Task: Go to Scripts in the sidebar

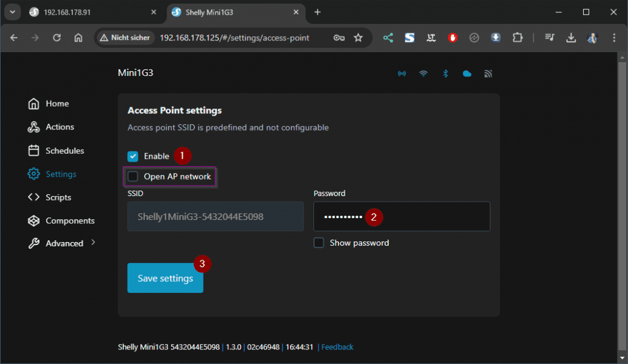Action: pos(58,197)
